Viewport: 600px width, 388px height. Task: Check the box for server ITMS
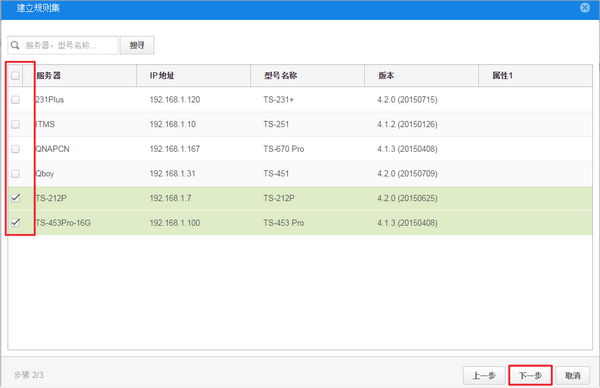15,124
